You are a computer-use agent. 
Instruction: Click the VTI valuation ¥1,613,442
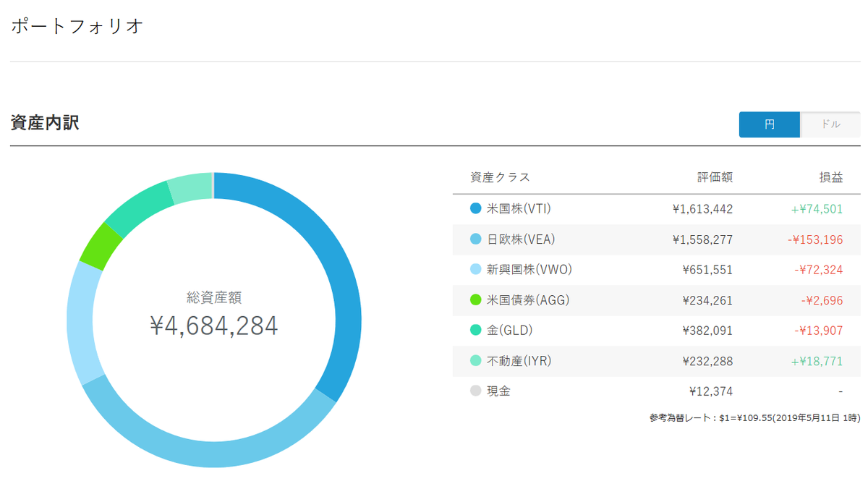[x=702, y=209]
